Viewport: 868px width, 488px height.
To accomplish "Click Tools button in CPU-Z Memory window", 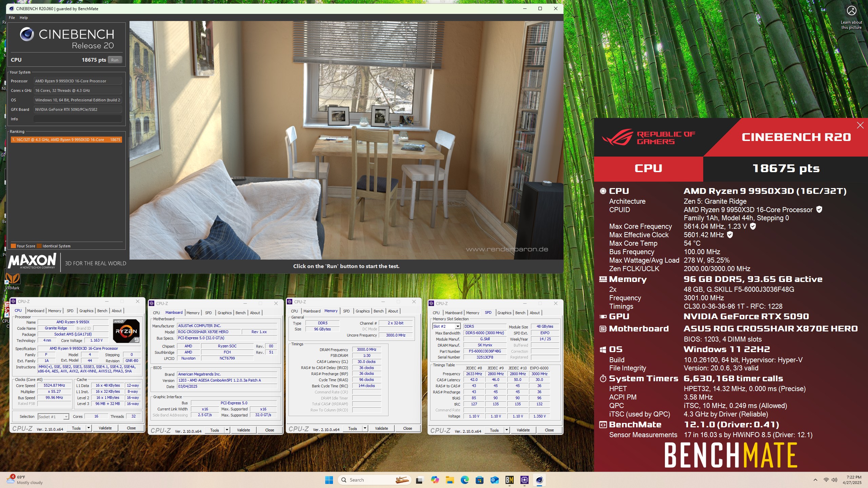I will (x=353, y=428).
